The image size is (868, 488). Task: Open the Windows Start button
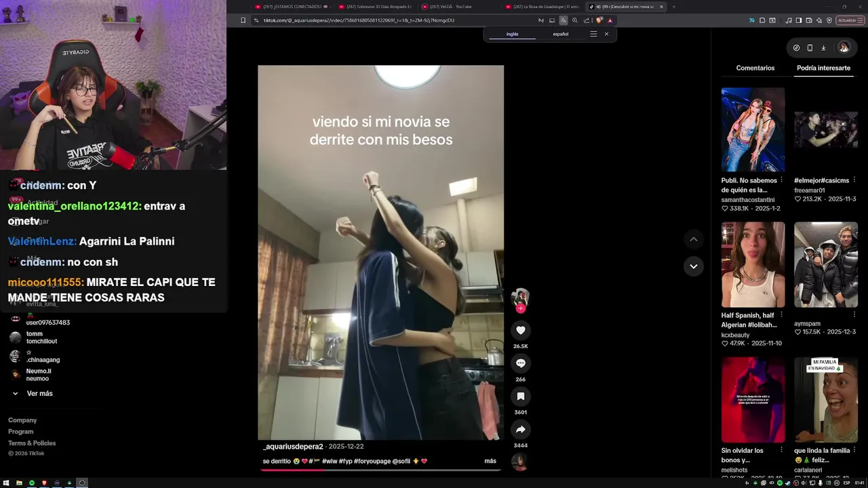[x=5, y=483]
